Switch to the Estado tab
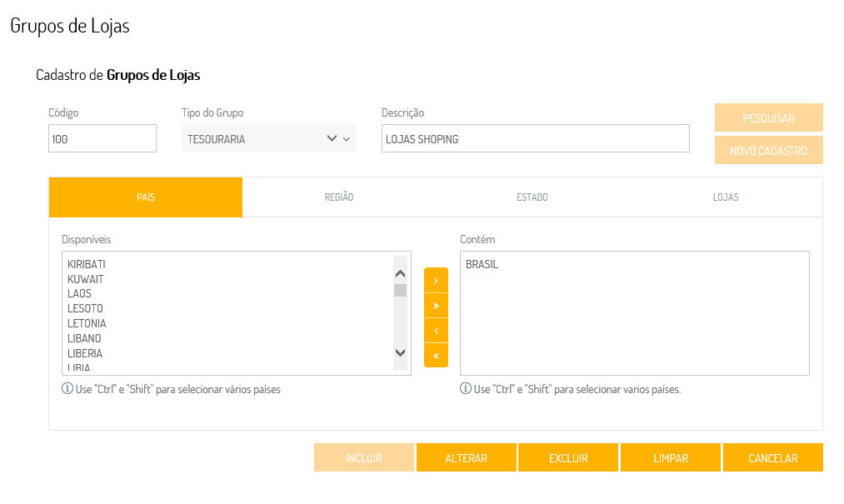The height and width of the screenshot is (504, 844). 532,197
